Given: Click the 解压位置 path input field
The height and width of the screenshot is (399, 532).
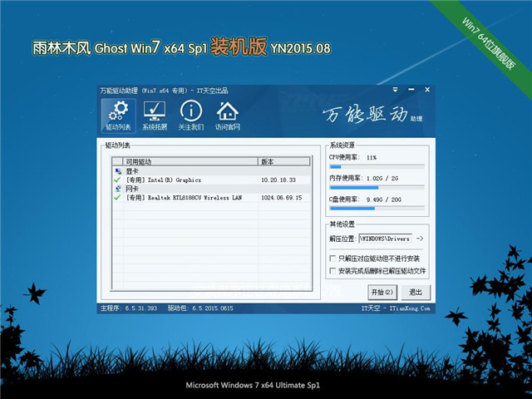Looking at the screenshot, I should point(385,239).
